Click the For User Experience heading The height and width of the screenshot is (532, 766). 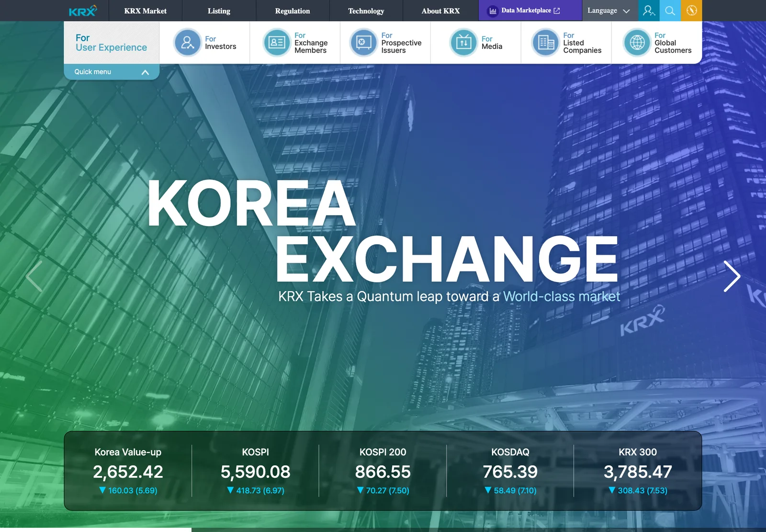pos(111,43)
